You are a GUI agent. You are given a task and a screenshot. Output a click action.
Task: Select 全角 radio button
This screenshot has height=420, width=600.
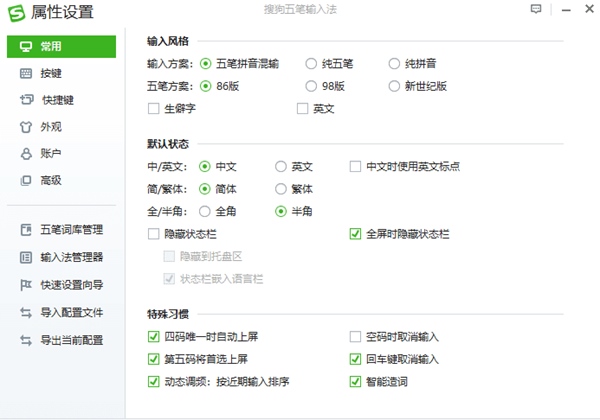205,211
